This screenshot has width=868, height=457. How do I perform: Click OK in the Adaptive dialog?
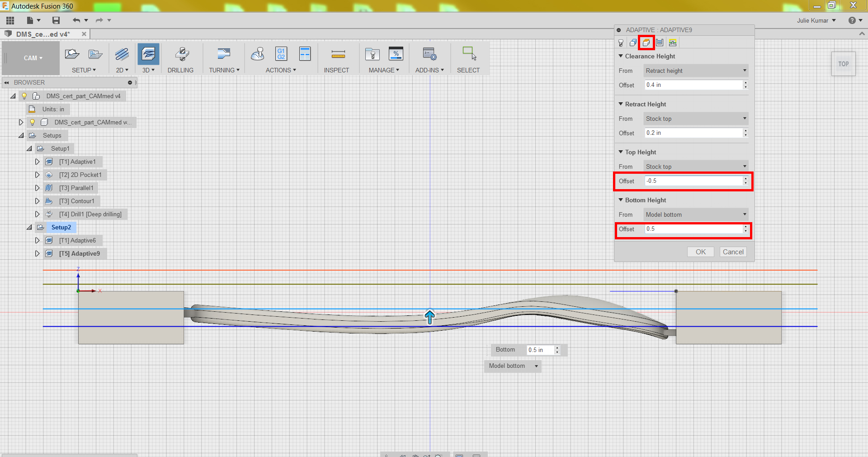coord(701,252)
